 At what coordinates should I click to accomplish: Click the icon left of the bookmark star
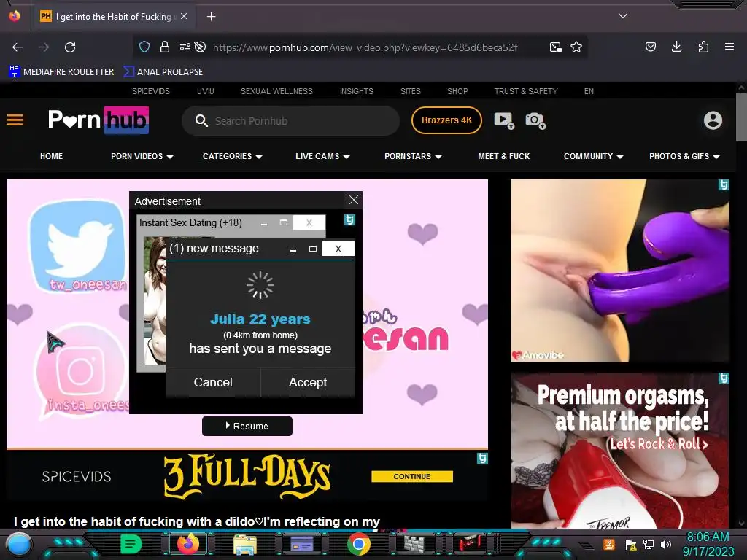coord(555,47)
